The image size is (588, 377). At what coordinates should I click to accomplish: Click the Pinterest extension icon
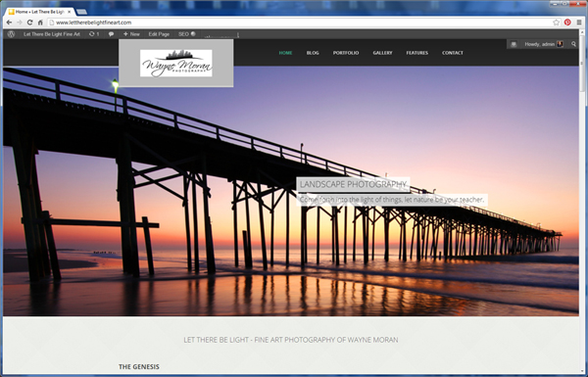click(567, 23)
